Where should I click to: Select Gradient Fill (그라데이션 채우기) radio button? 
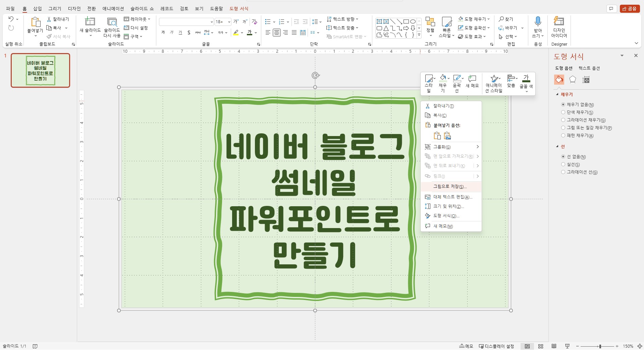click(563, 120)
